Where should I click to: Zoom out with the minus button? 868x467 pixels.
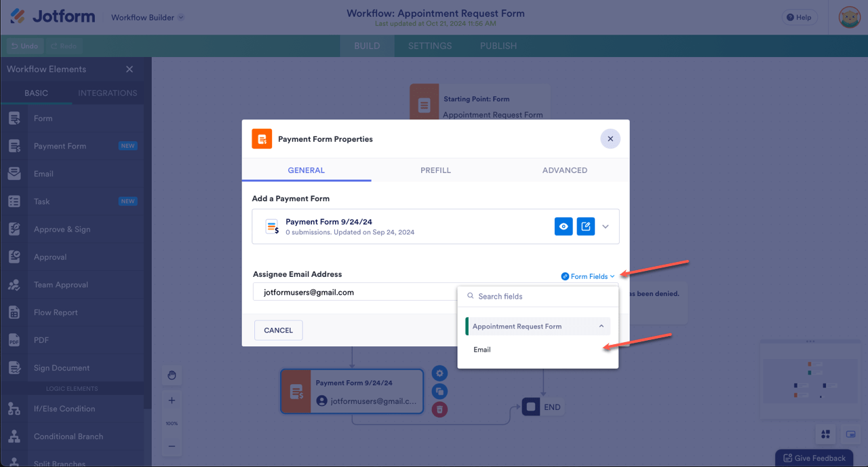[172, 446]
